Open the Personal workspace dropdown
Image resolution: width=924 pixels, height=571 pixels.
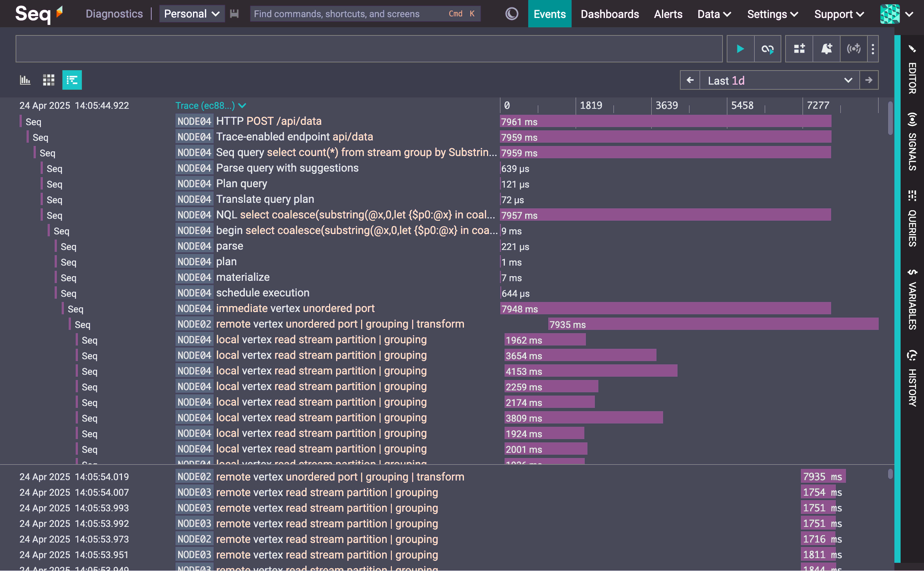[192, 14]
